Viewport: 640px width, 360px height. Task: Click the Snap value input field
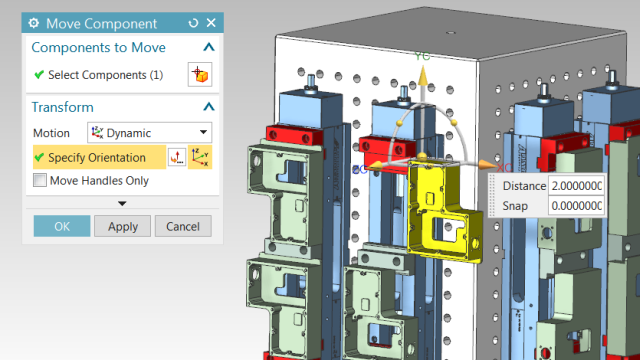576,206
